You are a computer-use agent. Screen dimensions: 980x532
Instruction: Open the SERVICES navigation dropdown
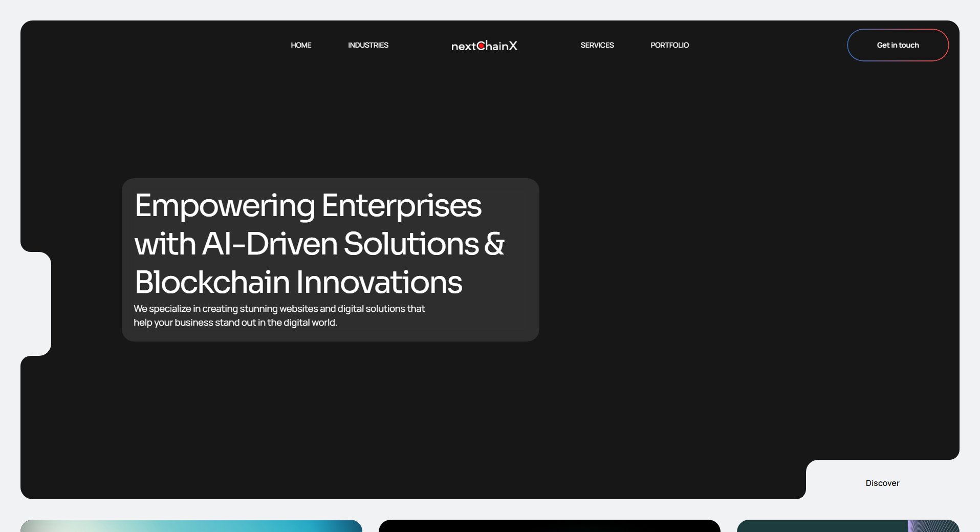[x=597, y=45]
